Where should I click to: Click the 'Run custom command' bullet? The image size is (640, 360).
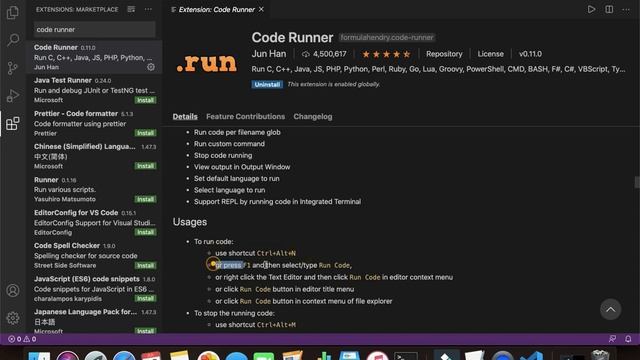pyautogui.click(x=229, y=144)
